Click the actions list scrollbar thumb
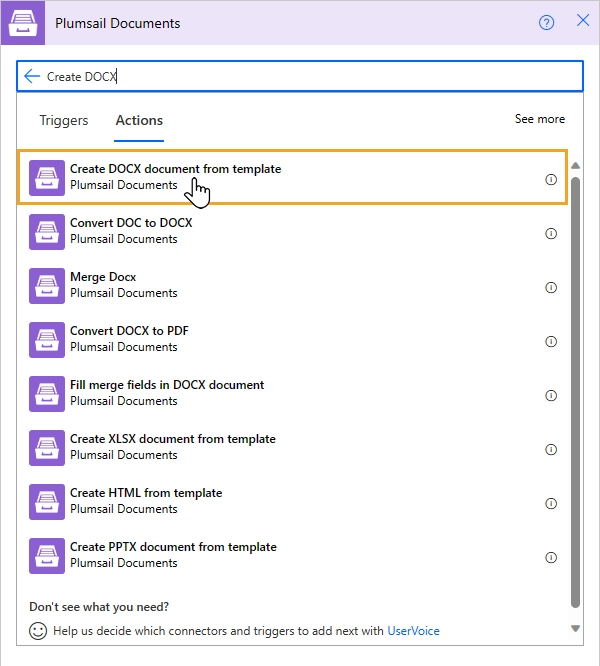 (575, 393)
